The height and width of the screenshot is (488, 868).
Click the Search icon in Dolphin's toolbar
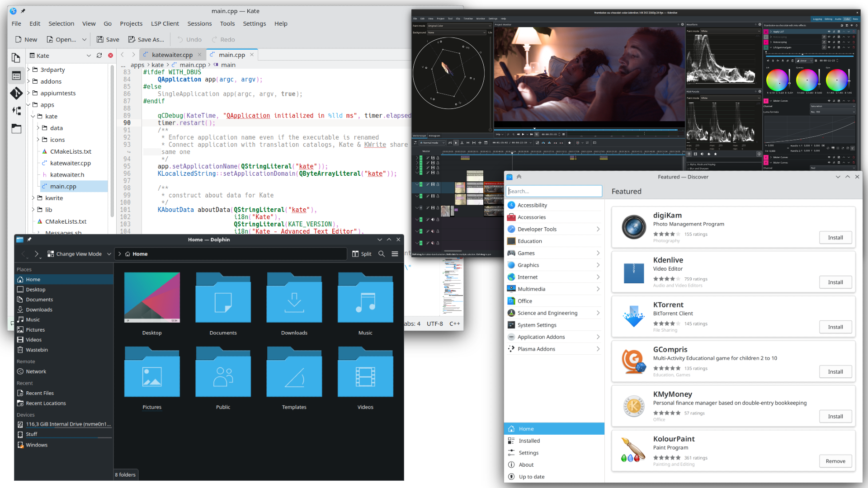(x=382, y=254)
